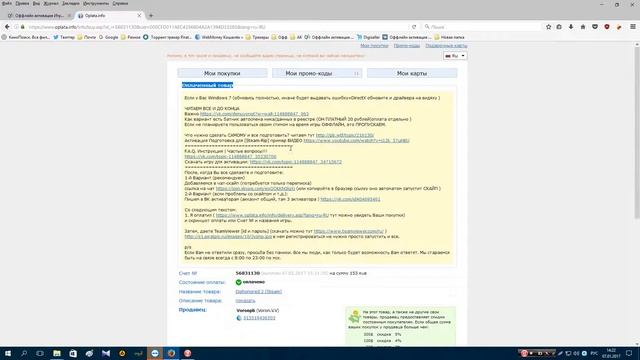The width and height of the screenshot is (640, 360).
Task: Bookmark this page with the star icon
Action: (x=548, y=27)
